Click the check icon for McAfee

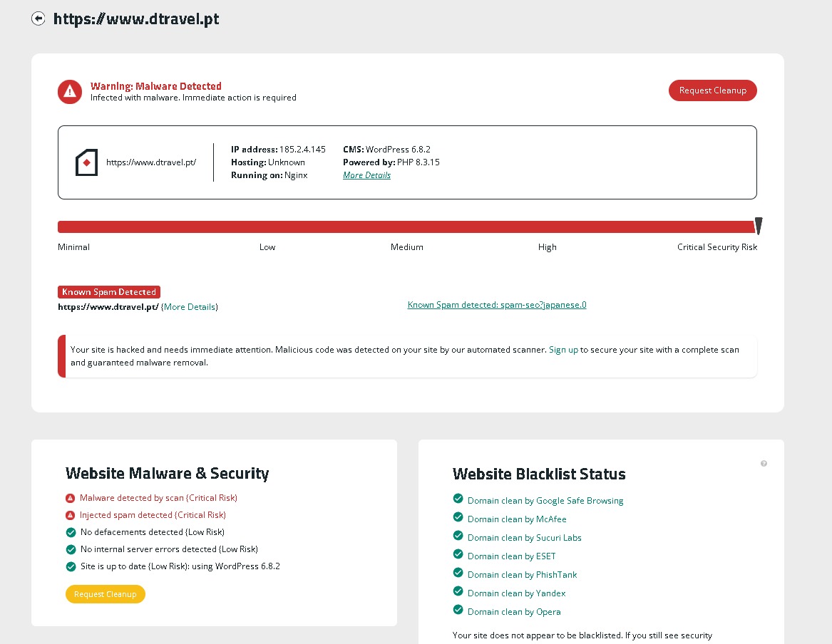(458, 516)
